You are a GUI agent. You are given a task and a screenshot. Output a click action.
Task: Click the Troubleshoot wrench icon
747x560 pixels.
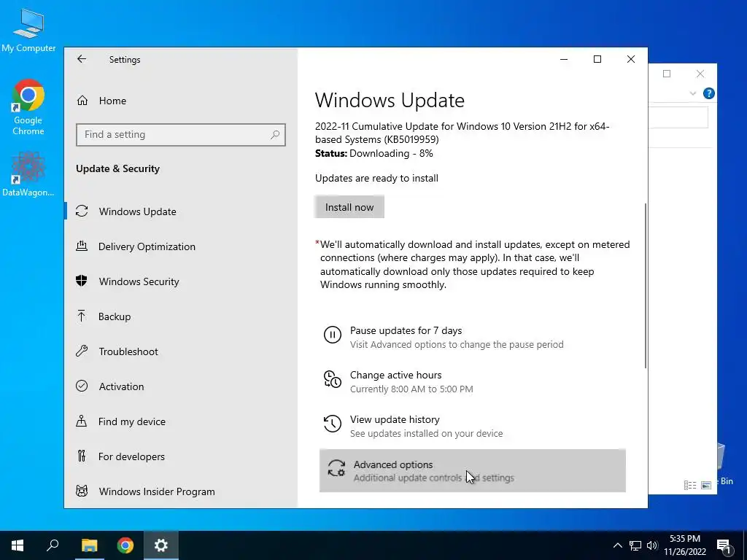coord(82,351)
